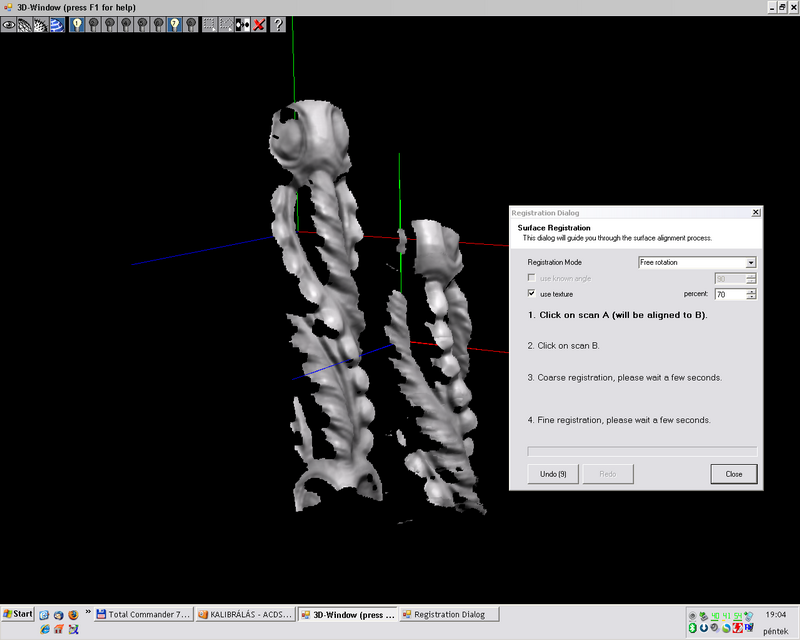Toggle light bulb number 1
This screenshot has width=800, height=640.
(77, 24)
